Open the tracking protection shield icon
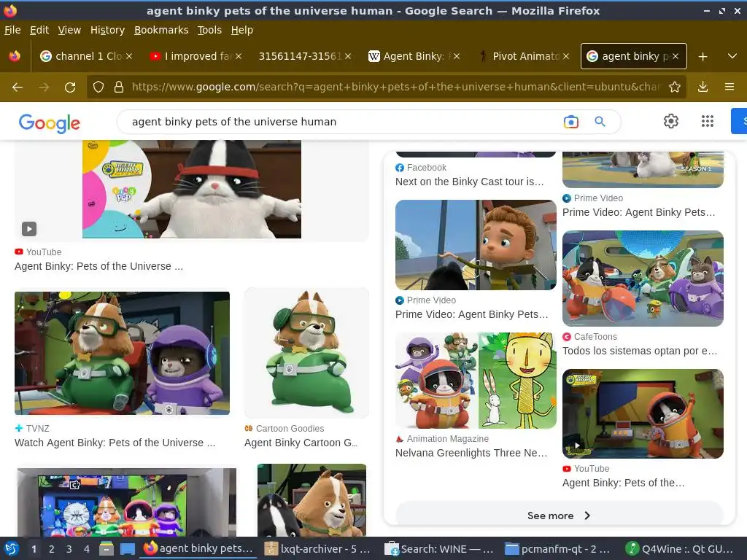747x560 pixels. click(98, 87)
